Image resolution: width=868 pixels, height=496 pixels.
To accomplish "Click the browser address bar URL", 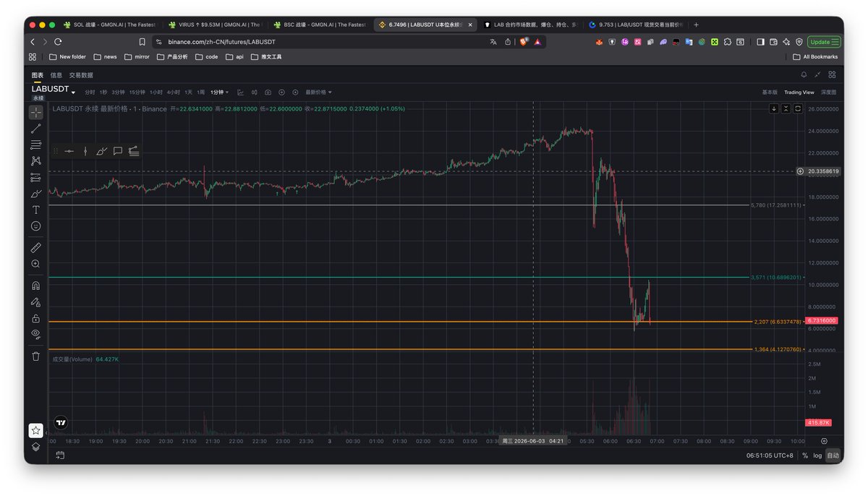I will click(x=222, y=42).
